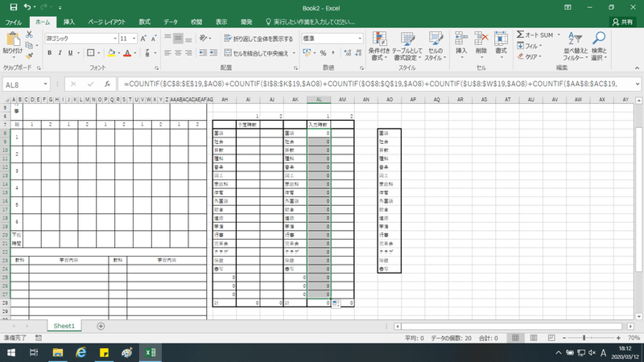
Task: Switch to Page Layout view icon in status bar
Action: coord(534,338)
